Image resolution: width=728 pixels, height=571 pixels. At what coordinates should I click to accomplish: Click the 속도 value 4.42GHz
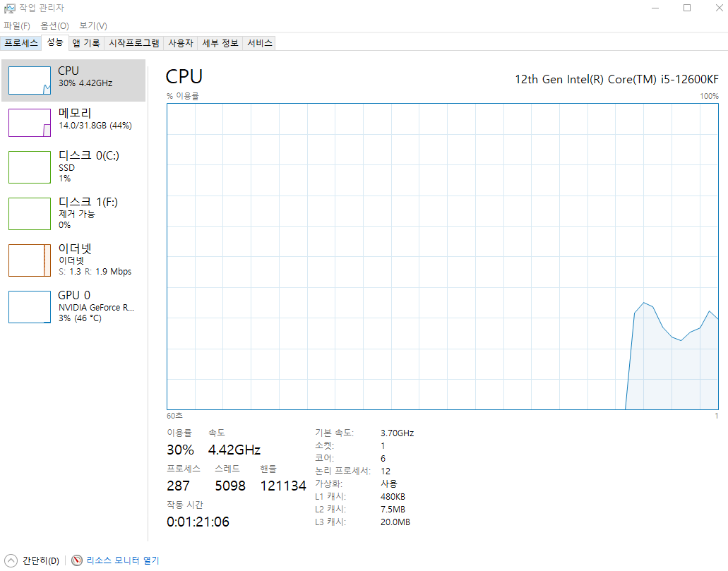click(234, 450)
